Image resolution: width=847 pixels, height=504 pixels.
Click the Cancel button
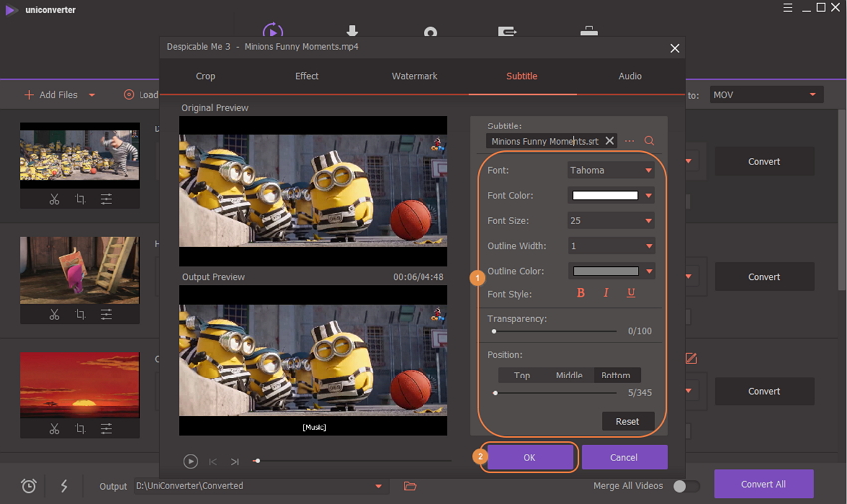(x=624, y=457)
